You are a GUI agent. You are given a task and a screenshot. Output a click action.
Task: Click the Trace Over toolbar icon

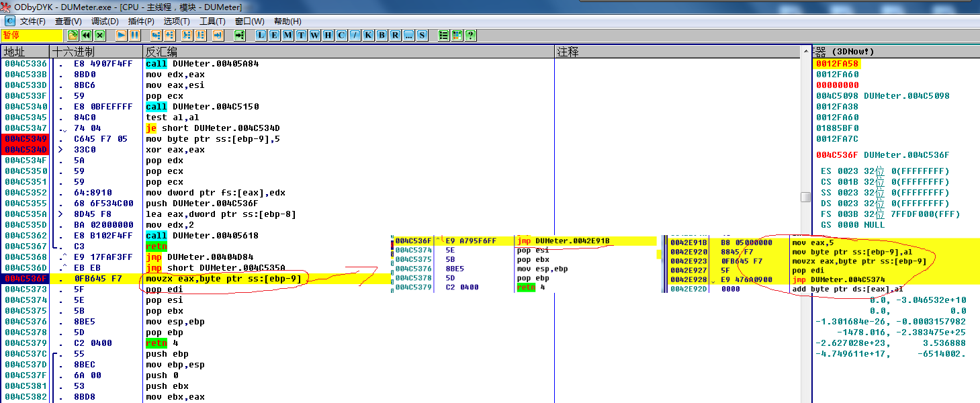199,35
